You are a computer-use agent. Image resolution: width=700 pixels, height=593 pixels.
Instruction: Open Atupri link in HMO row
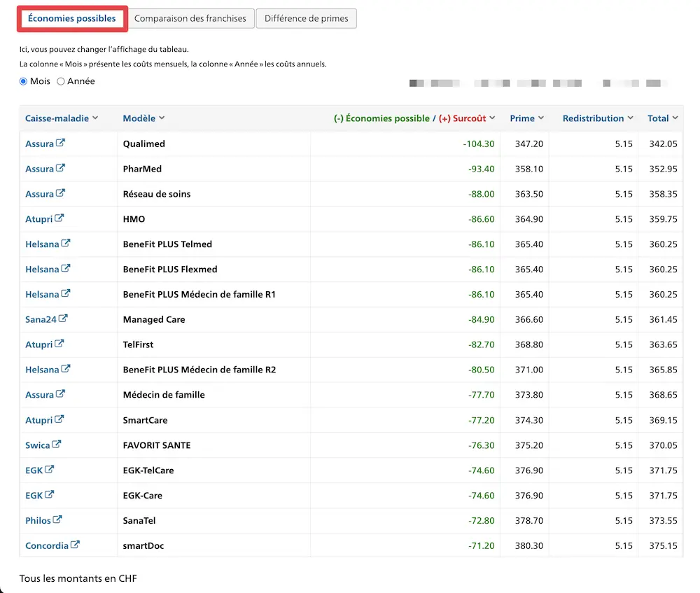[x=38, y=219]
